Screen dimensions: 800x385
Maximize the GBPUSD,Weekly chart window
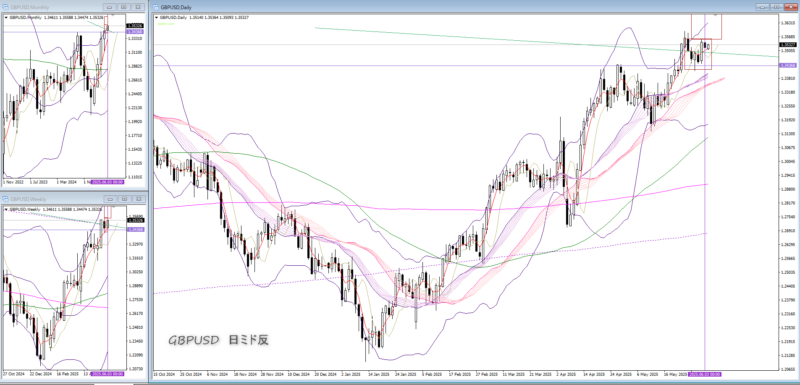[123, 199]
